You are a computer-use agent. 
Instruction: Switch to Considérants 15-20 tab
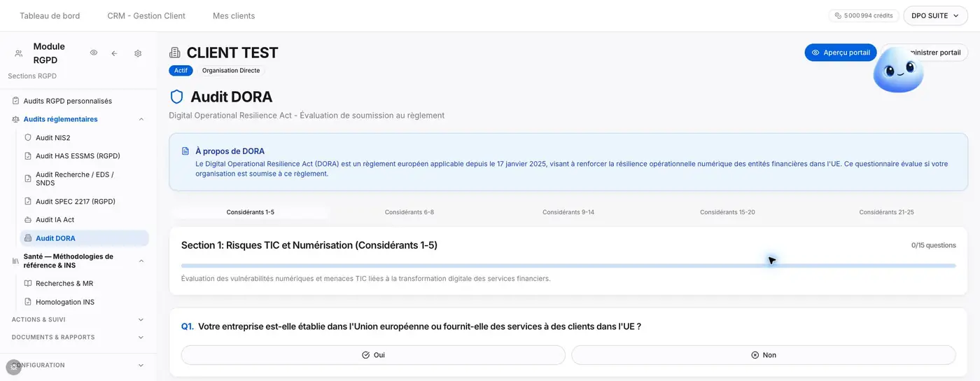click(x=727, y=212)
